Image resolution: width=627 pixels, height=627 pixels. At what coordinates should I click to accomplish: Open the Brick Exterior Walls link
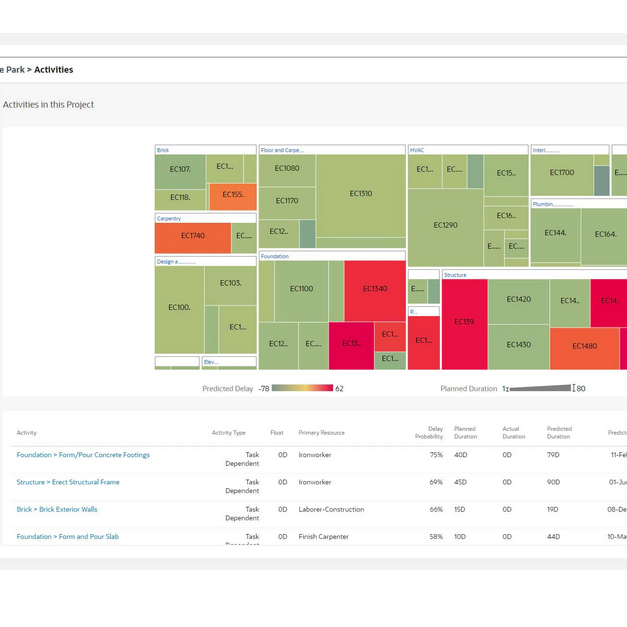coord(57,509)
